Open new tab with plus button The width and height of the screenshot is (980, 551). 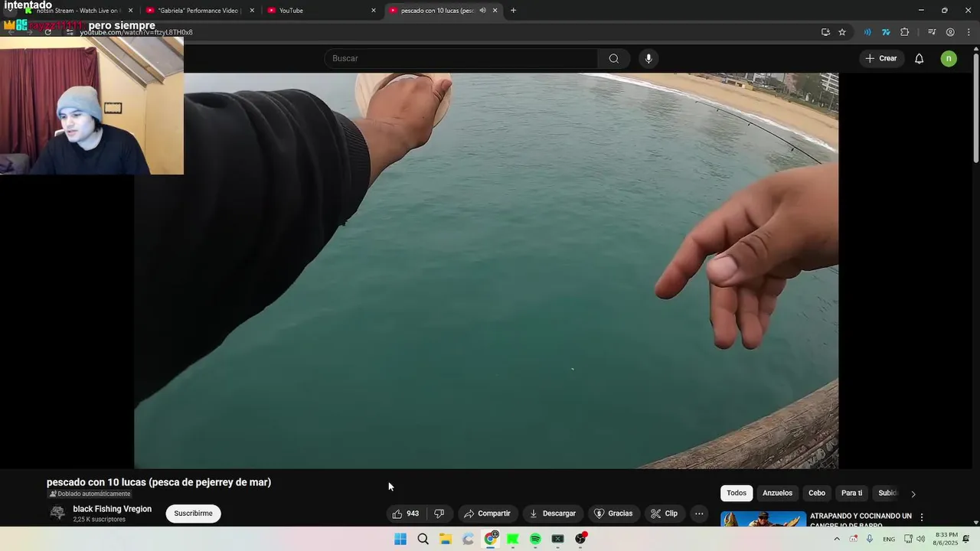pyautogui.click(x=513, y=10)
